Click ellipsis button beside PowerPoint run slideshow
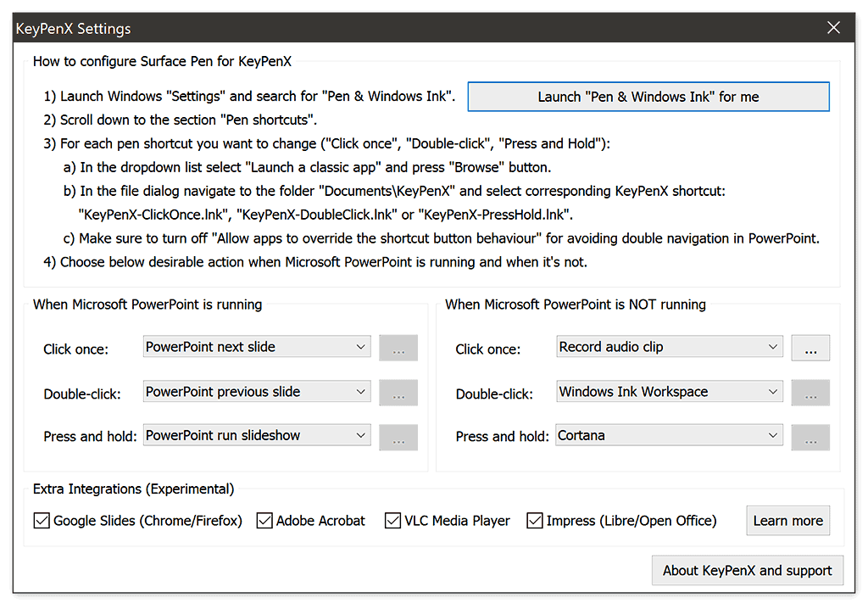Screen dimensions: 868x609 click(398, 437)
